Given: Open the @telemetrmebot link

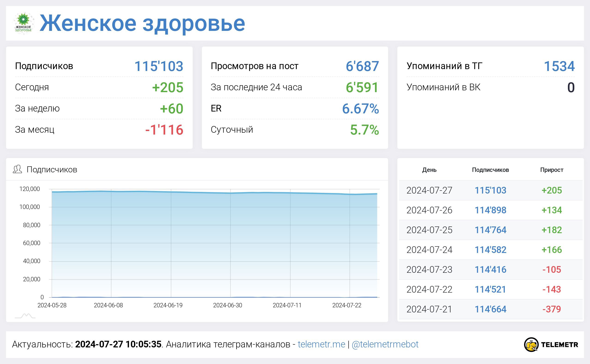Looking at the screenshot, I should click(x=385, y=344).
